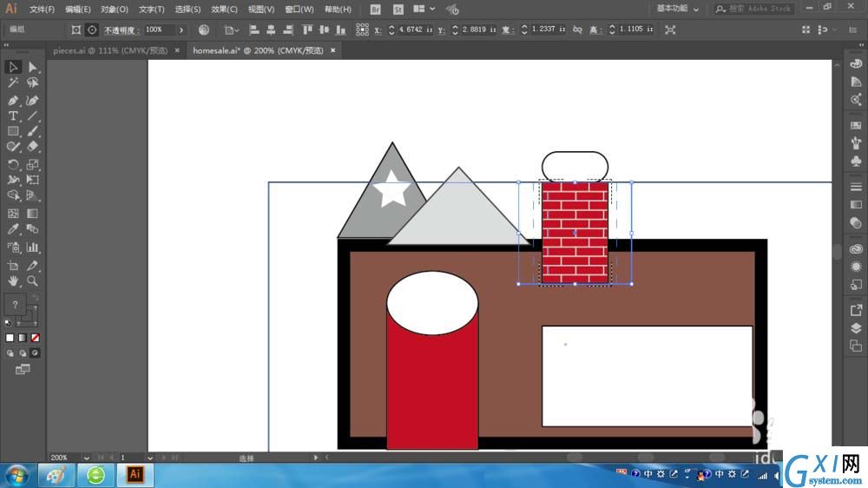Image resolution: width=868 pixels, height=488 pixels.
Task: Open align-to selection dropdown
Action: pos(232,30)
